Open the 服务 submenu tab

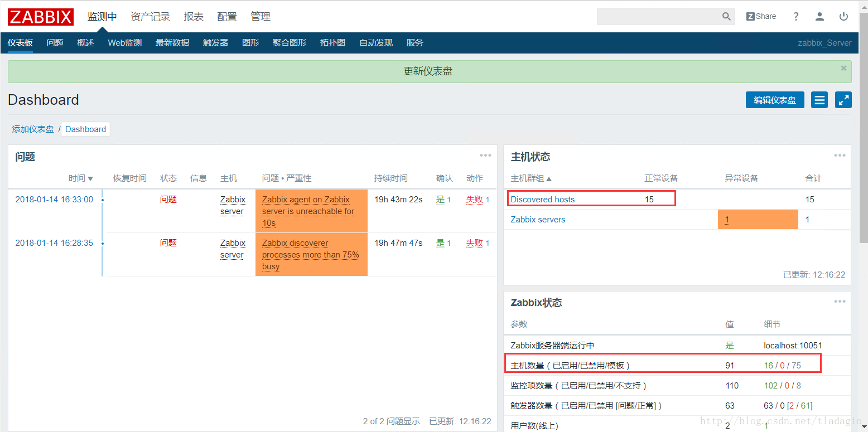pos(415,43)
